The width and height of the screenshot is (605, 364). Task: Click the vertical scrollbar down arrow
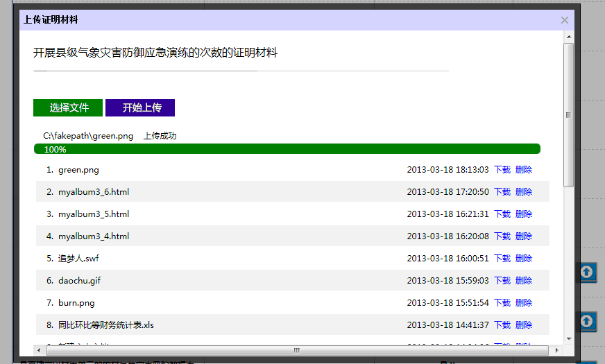(569, 339)
